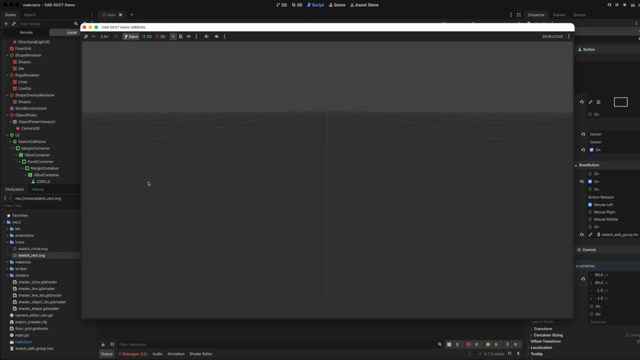640x360 pixels.
Task: Add a new scene tab with plus
Action: (x=131, y=15)
